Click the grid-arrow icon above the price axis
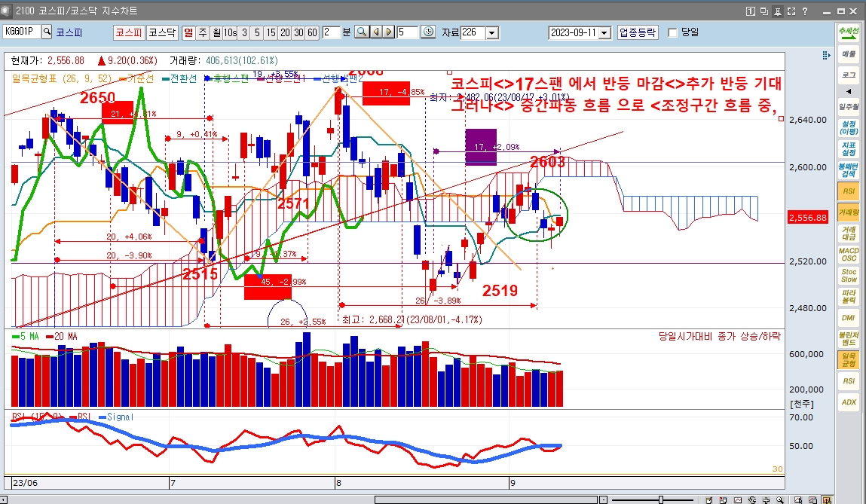The height and width of the screenshot is (504, 866). 826,55
